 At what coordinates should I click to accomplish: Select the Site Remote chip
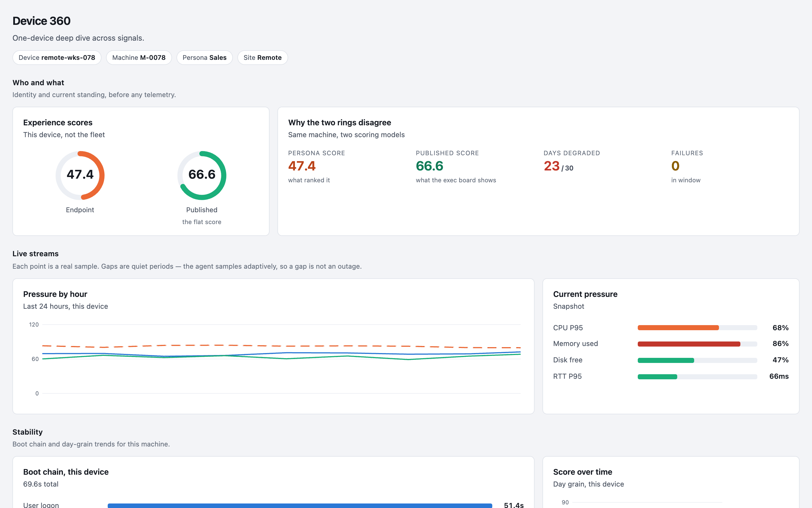click(x=262, y=58)
